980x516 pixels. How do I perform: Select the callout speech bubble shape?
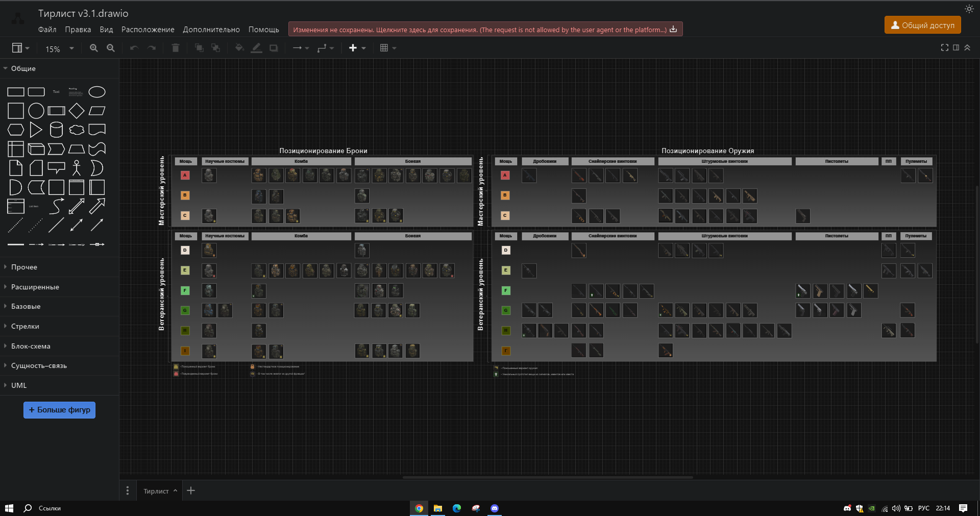tap(56, 167)
